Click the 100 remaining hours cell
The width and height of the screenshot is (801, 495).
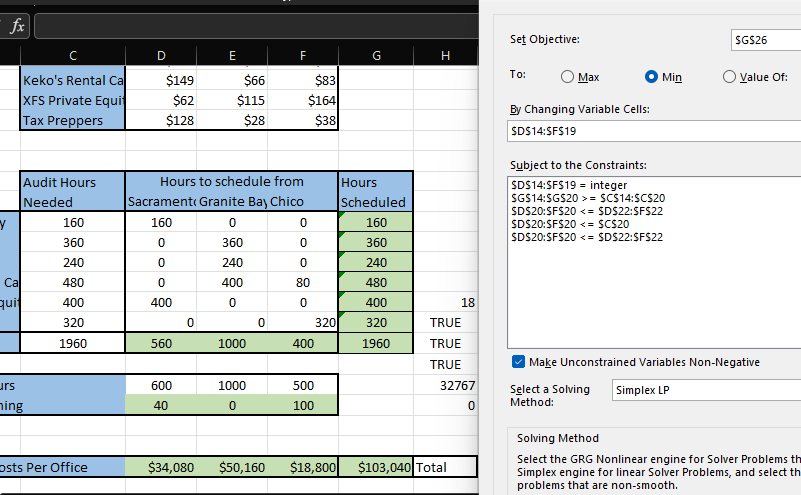[303, 406]
